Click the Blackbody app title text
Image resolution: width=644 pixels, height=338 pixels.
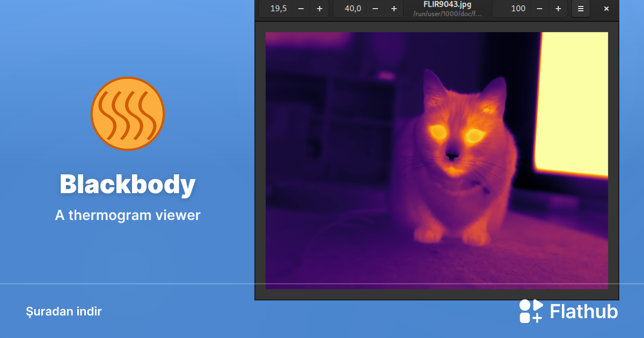coord(127,185)
